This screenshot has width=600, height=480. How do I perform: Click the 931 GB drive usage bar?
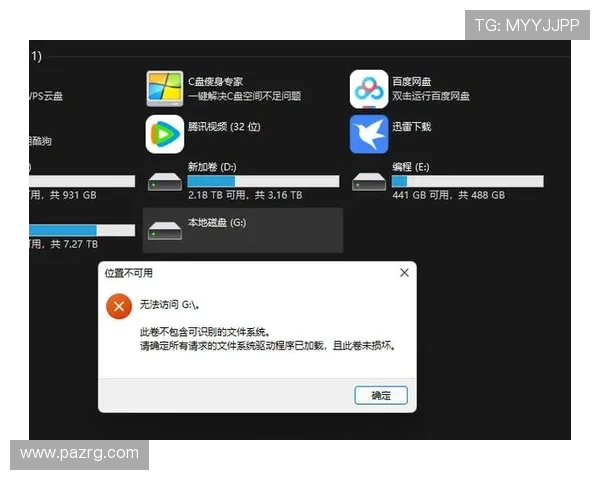(82, 181)
